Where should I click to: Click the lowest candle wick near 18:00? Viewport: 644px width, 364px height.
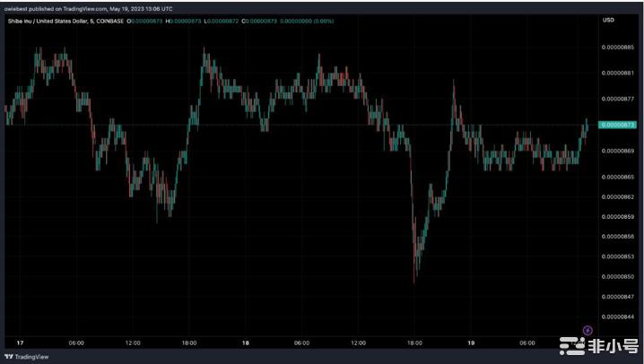414,280
